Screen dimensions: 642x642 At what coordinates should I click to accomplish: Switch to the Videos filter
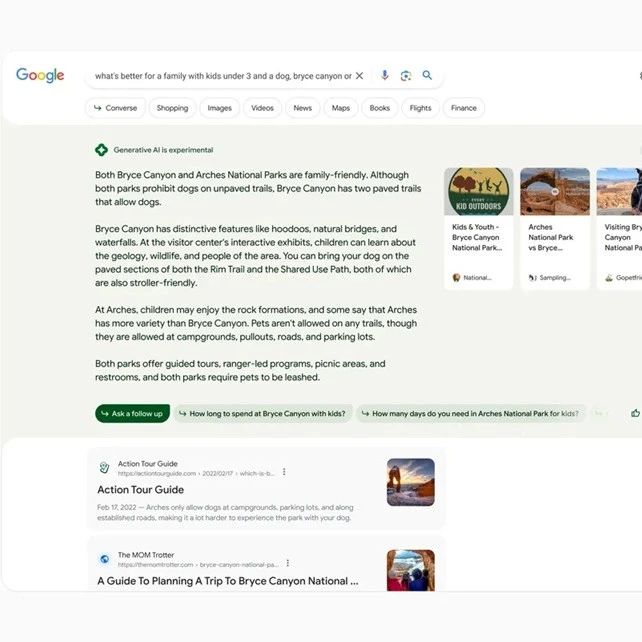tap(262, 108)
